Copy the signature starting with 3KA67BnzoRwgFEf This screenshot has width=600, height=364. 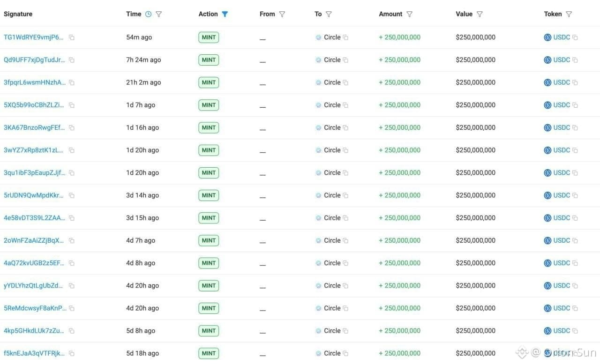click(72, 128)
